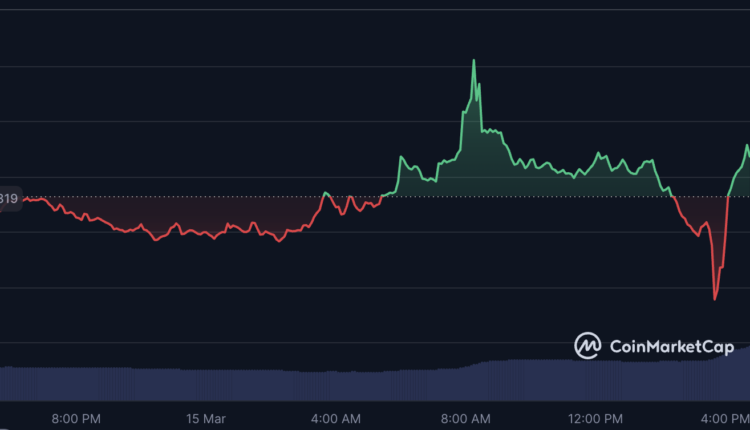Click the lowest red dip before 4:00 PM
The height and width of the screenshot is (430, 750).
coord(714,298)
